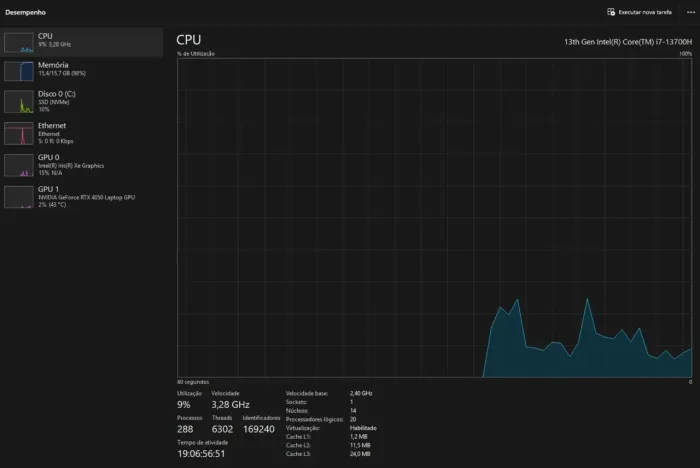Click the Velocidade base 2,40 GHz value
700x468 pixels.
tap(361, 393)
